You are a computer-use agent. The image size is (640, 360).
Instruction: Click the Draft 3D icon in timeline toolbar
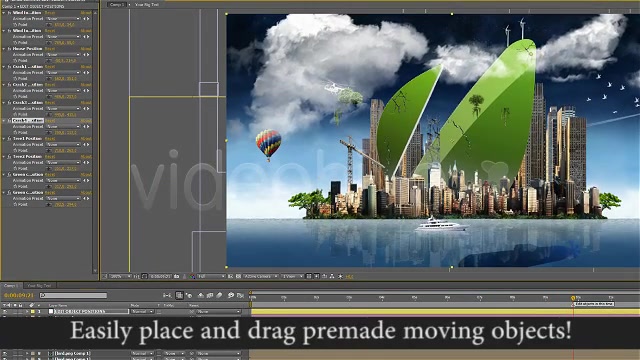pyautogui.click(x=189, y=295)
